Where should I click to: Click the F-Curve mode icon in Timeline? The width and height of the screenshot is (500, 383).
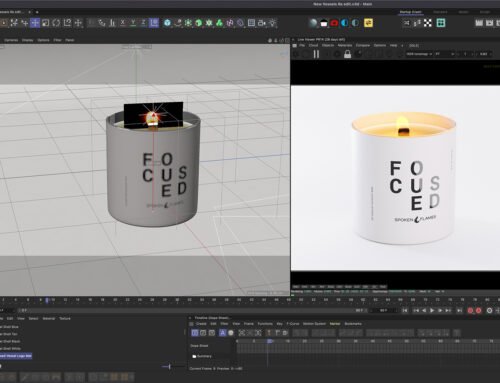[x=203, y=332]
